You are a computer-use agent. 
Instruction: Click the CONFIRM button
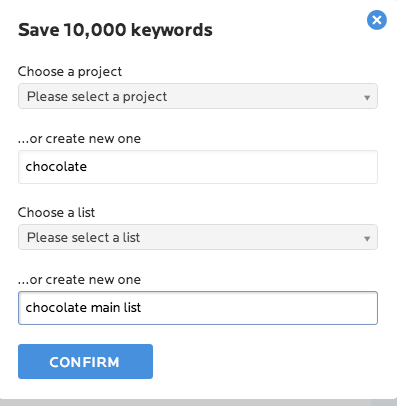tap(85, 361)
